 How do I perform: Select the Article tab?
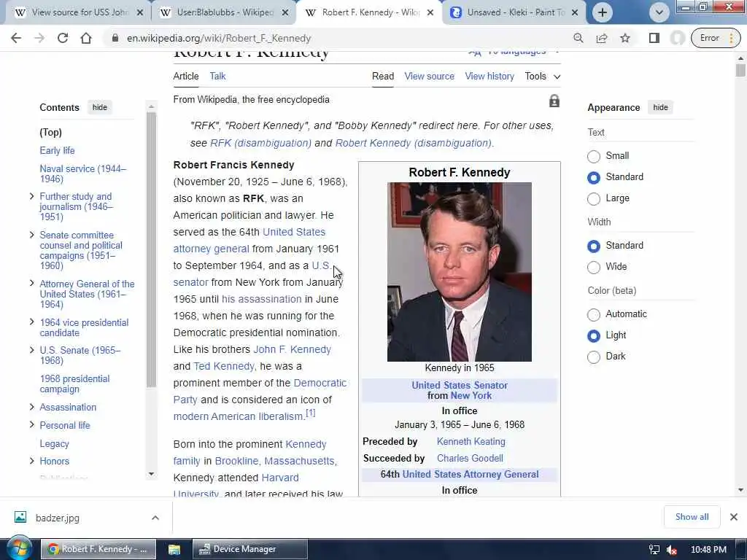(x=186, y=76)
